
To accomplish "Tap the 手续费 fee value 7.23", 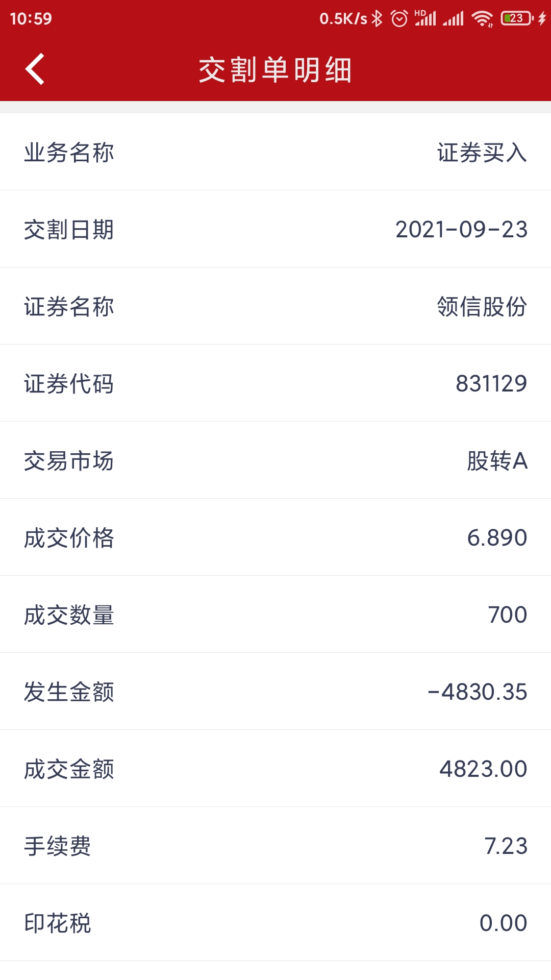I will (x=506, y=846).
